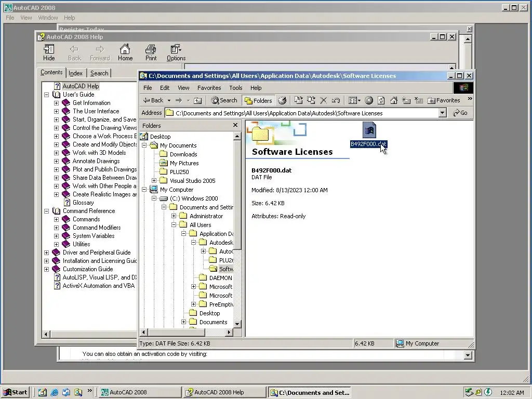Image resolution: width=532 pixels, height=399 pixels.
Task: Click the Up one level folder icon
Action: click(x=198, y=100)
